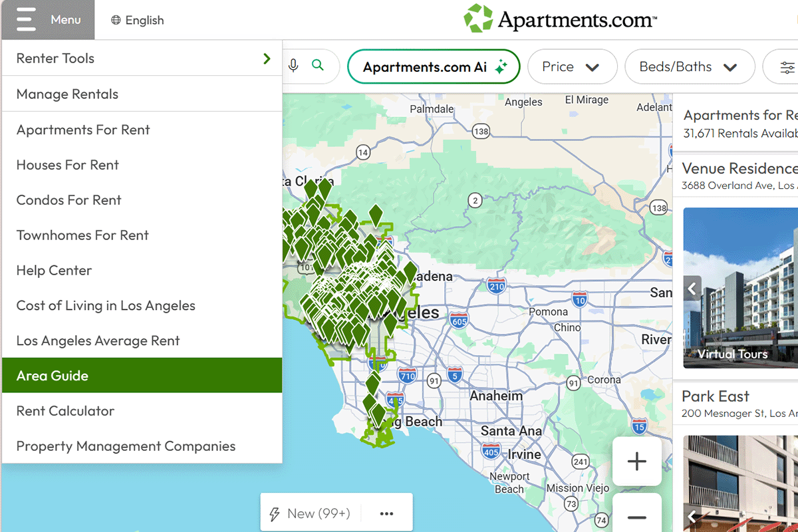This screenshot has width=798, height=532.
Task: Open the three-dots more options on map
Action: (x=387, y=513)
